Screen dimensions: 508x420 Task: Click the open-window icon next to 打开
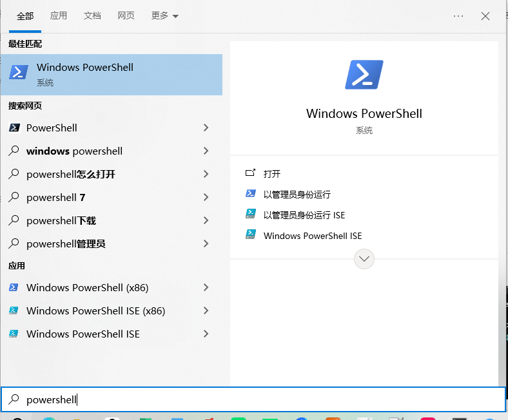pyautogui.click(x=250, y=173)
